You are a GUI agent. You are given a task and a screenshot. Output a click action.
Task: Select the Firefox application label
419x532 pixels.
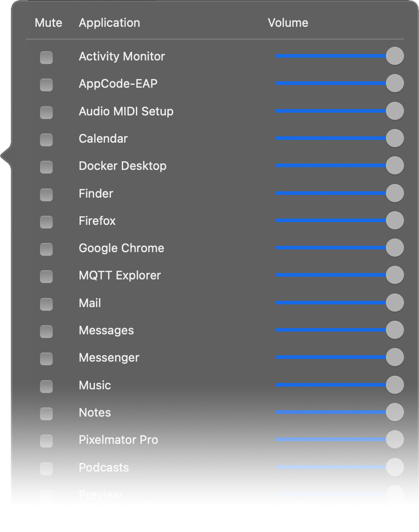click(x=97, y=221)
